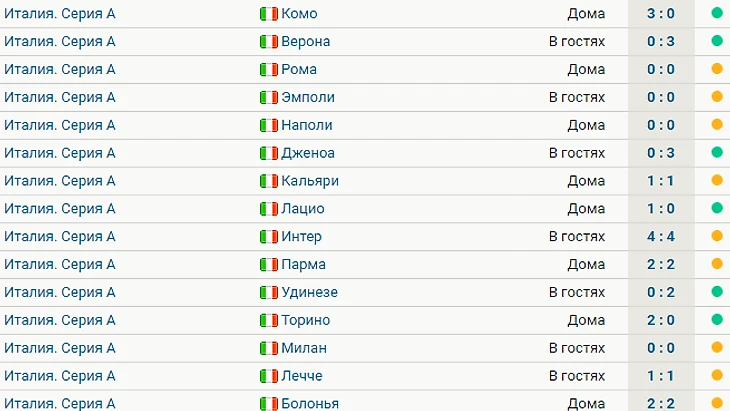The width and height of the screenshot is (730, 411).
Task: Click the green result dot in Верона row
Action: tap(717, 42)
